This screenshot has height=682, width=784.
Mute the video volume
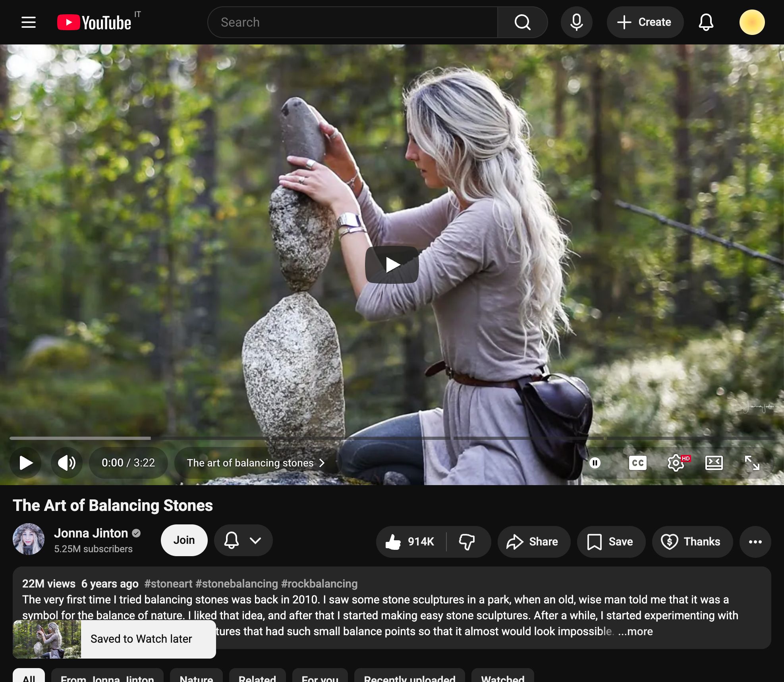coord(67,463)
